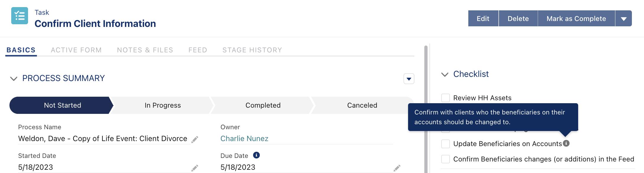
Task: Click the Mark as Complete button
Action: 576,19
